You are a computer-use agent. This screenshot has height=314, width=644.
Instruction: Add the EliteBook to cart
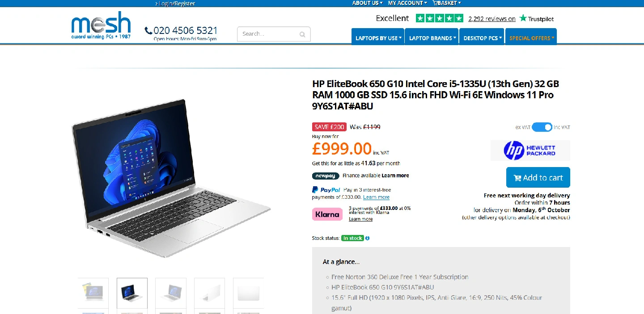(538, 177)
